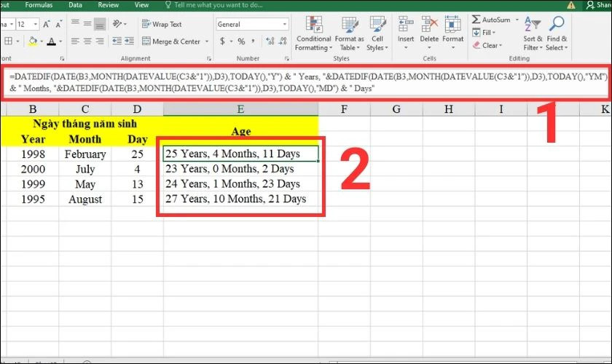The image size is (612, 364).
Task: Click inside the formula bar text
Action: click(x=307, y=82)
